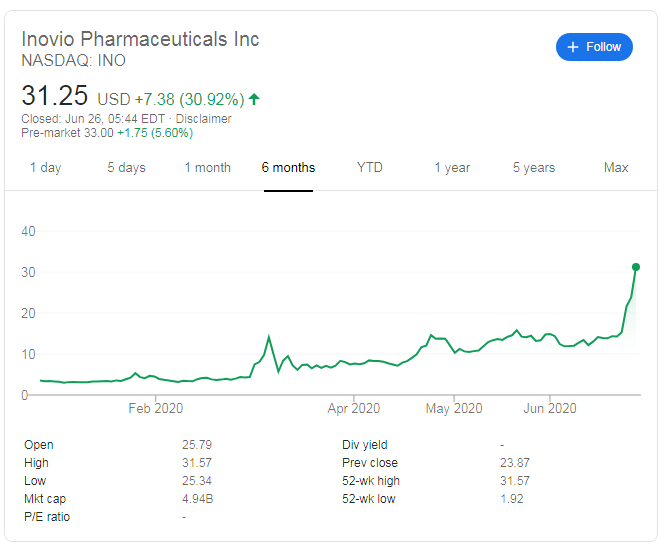Open the Disclaimer link
This screenshot has width=664, height=546.
[x=203, y=119]
